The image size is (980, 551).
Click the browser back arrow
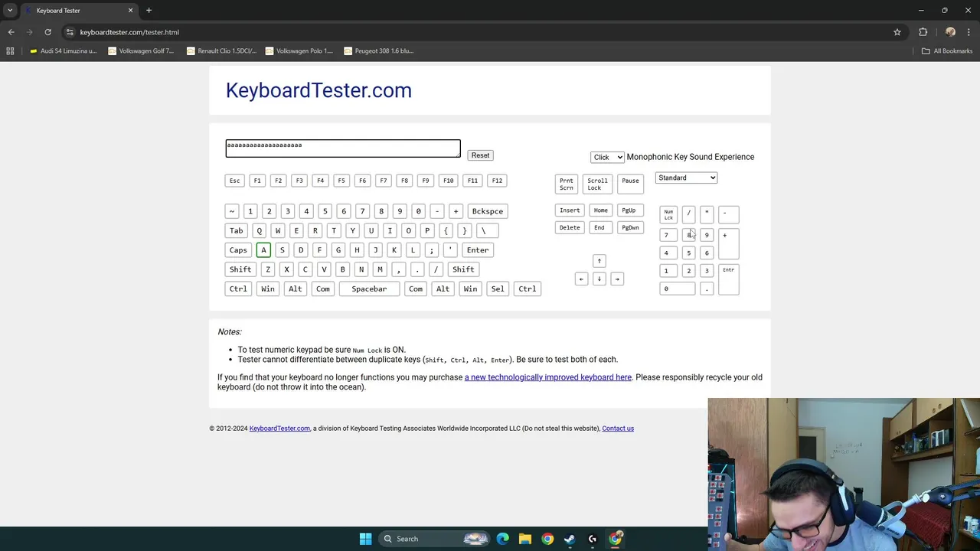pos(11,32)
